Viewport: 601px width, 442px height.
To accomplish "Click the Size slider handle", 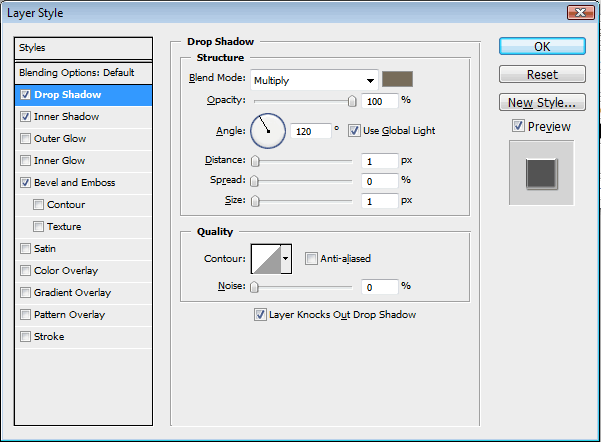I will click(x=255, y=201).
